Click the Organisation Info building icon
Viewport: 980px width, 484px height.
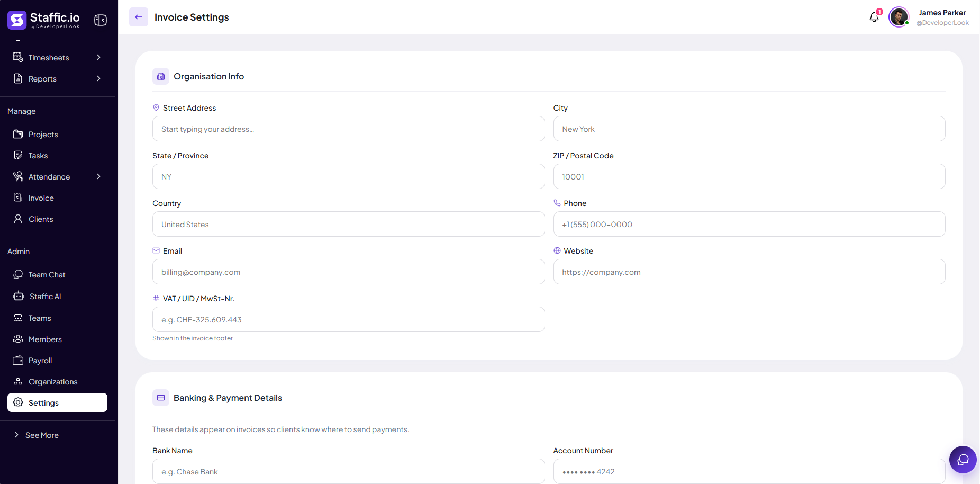161,76
